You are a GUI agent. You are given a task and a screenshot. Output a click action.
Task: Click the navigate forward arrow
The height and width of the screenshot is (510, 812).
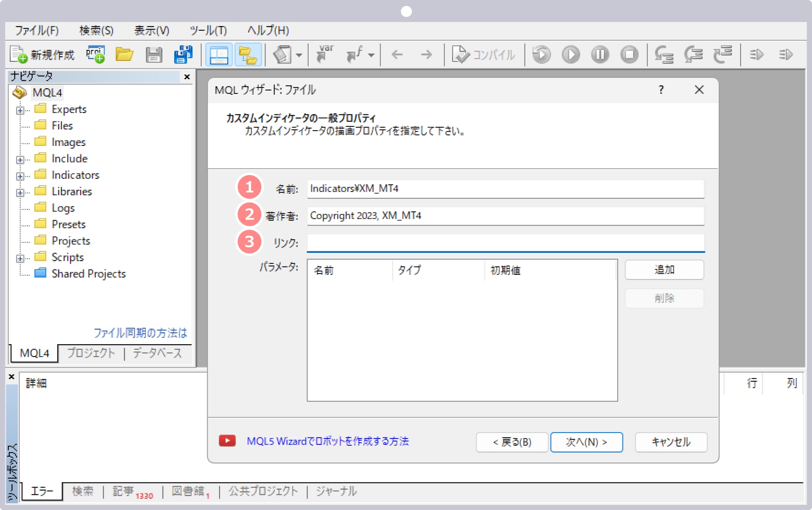tap(426, 55)
